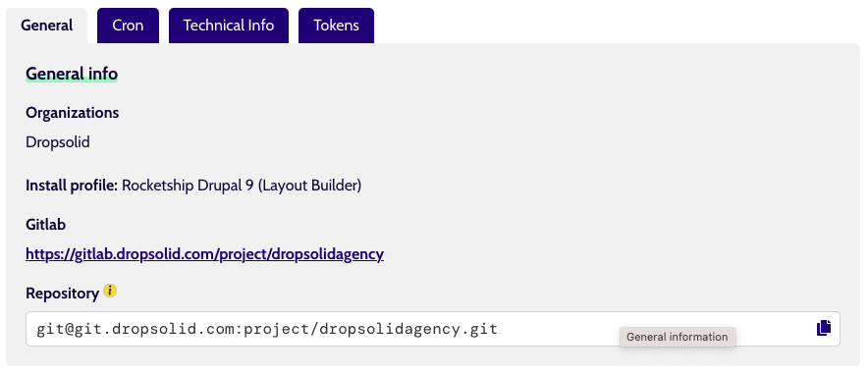Select the Dropsolid organization name

click(x=58, y=142)
